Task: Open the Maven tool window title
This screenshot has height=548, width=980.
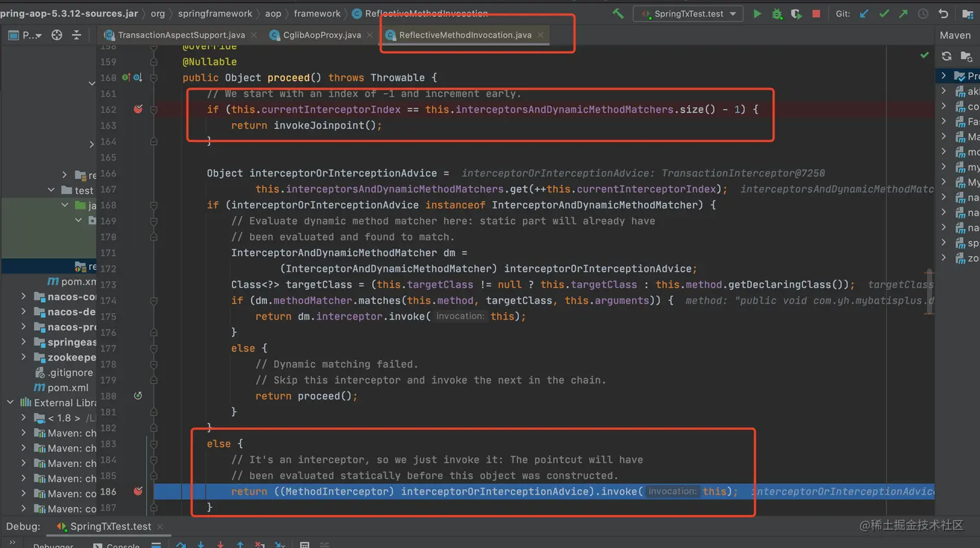Action: tap(955, 35)
